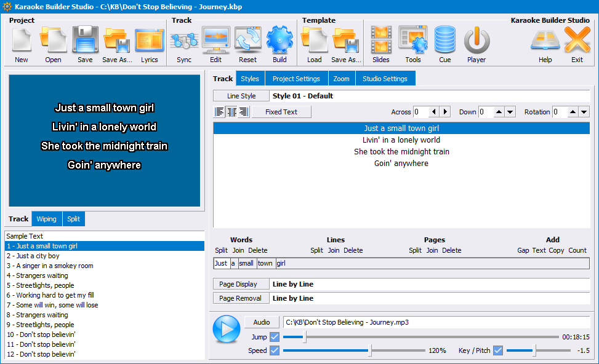This screenshot has width=599, height=364.
Task: Click the Audio button
Action: (x=261, y=322)
